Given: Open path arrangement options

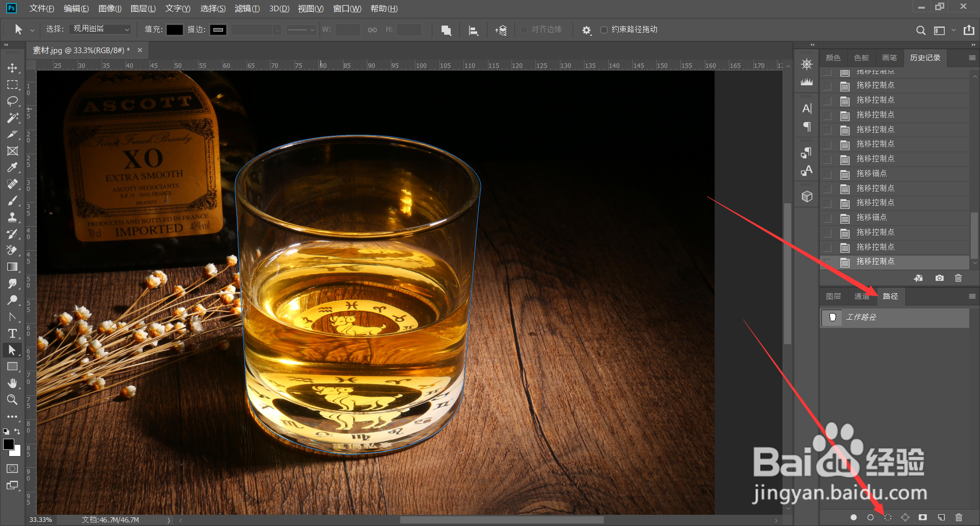Looking at the screenshot, I should [x=501, y=30].
